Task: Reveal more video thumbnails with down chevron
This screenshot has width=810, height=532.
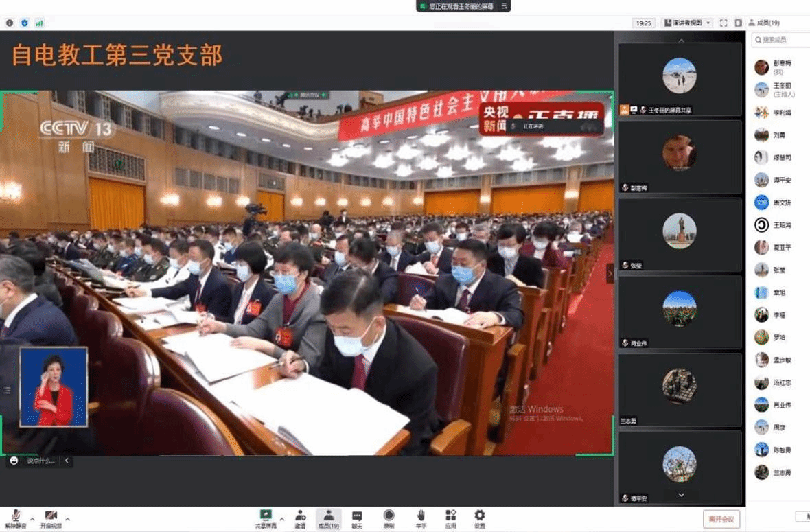Action: pos(681,494)
